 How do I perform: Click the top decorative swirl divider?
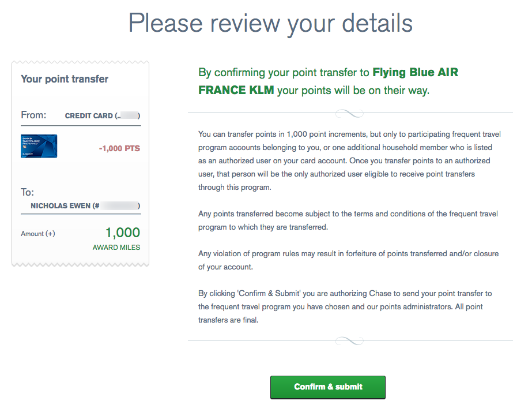350,113
